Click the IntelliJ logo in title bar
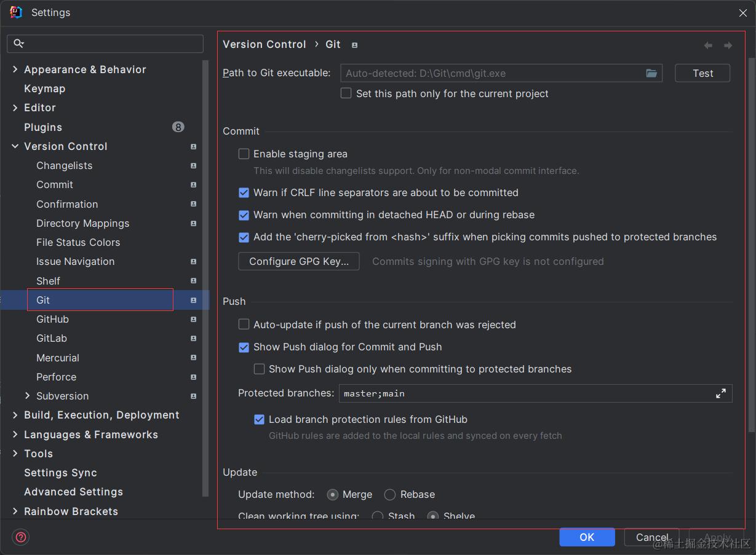Image resolution: width=756 pixels, height=555 pixels. 16,12
